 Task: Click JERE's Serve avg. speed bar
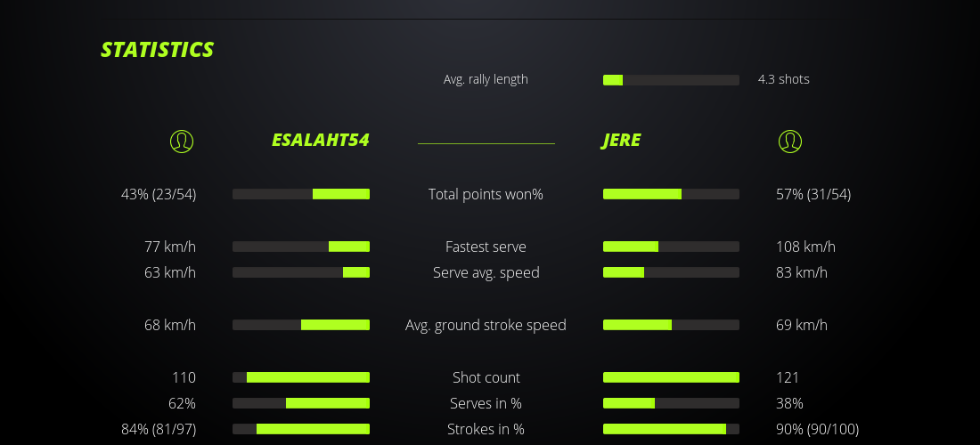(x=671, y=272)
